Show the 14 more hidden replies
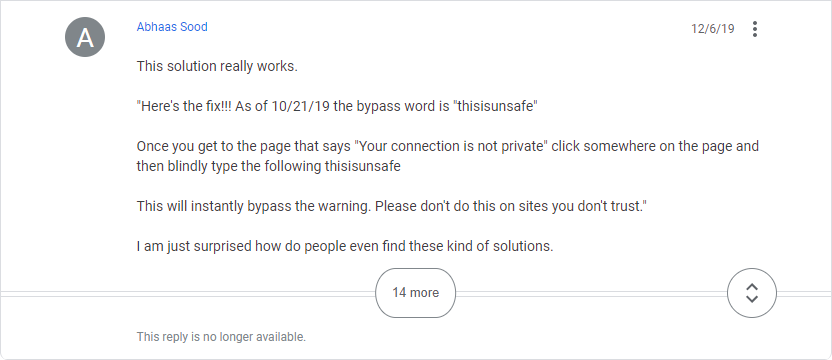832x360 pixels. tap(415, 293)
